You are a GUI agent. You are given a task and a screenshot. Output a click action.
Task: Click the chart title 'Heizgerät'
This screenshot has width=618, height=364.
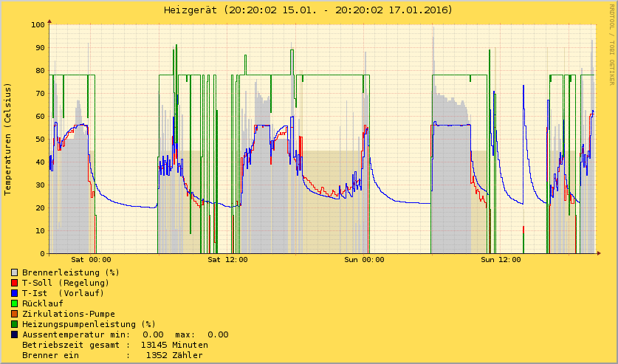point(190,10)
